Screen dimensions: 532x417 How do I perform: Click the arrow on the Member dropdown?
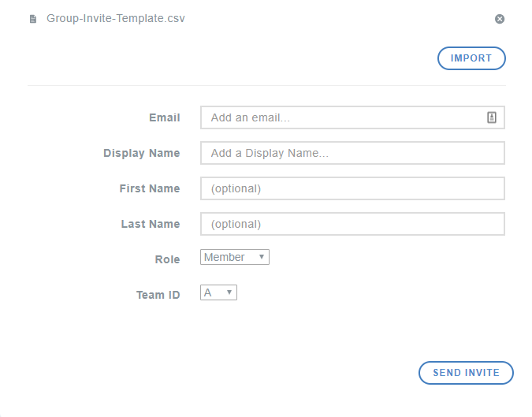click(261, 257)
